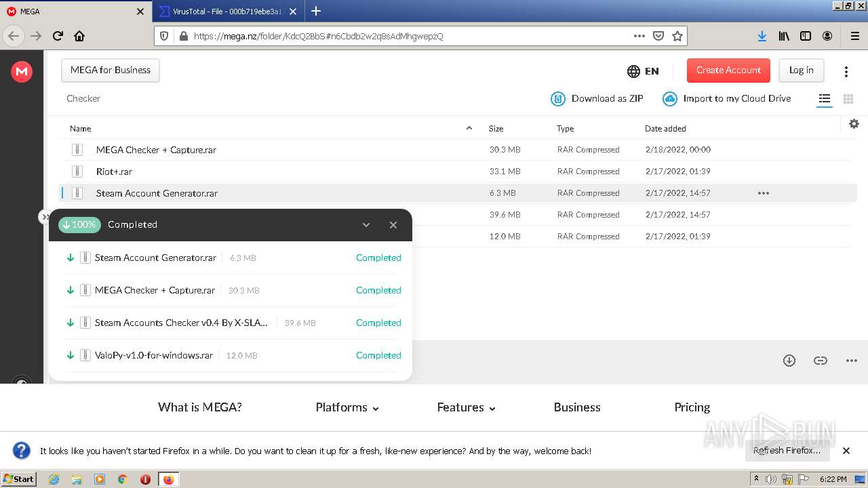Image resolution: width=868 pixels, height=488 pixels.
Task: Click the Import to my Cloud Drive icon
Action: pyautogui.click(x=670, y=99)
